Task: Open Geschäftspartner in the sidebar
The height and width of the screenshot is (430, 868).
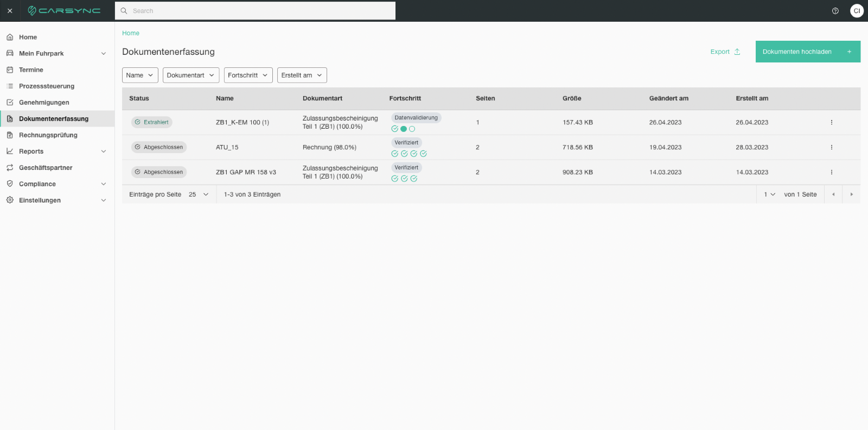Action: point(57,168)
